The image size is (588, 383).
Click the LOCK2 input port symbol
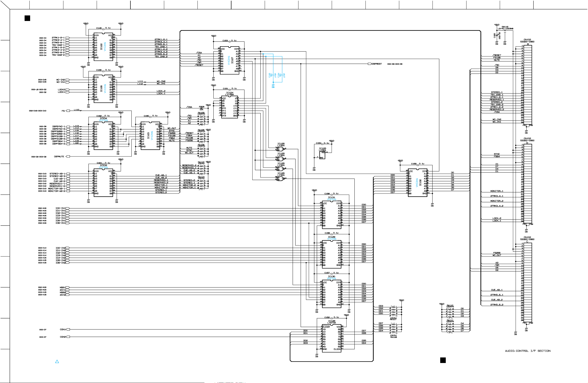[x=68, y=90]
